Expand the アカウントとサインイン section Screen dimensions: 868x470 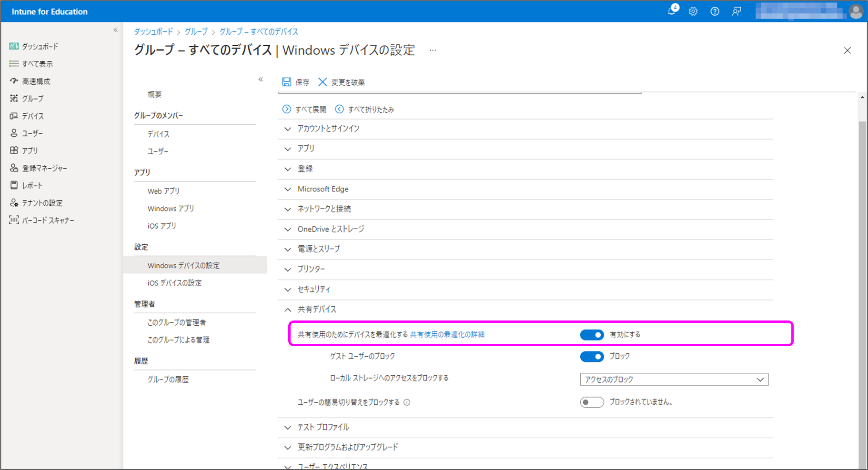pyautogui.click(x=525, y=129)
